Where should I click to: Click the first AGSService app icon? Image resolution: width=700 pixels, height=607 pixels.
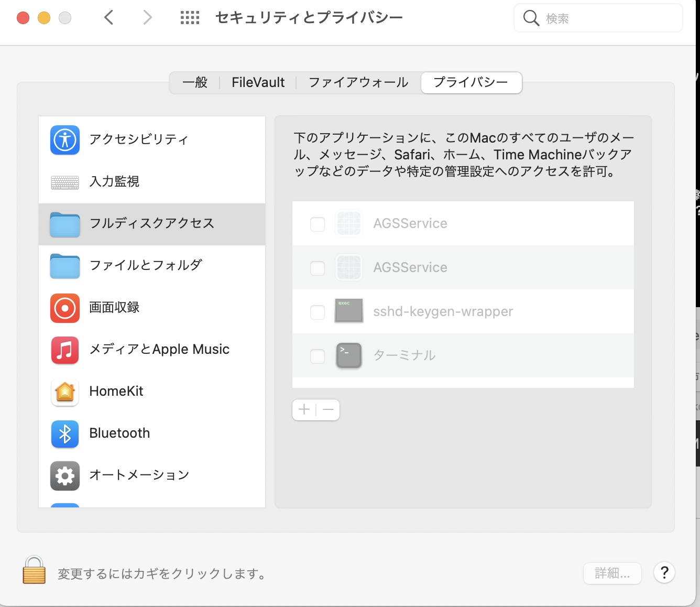[x=349, y=224]
